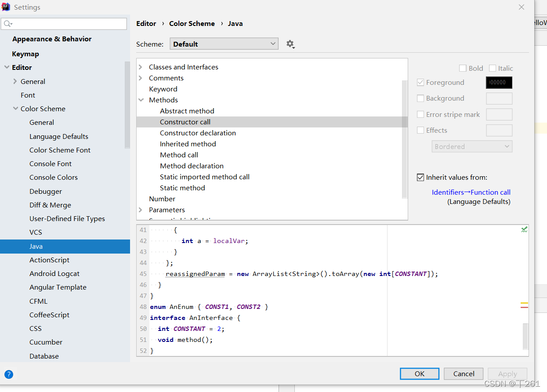Viewport: 547px width, 392px height.
Task: Select Font under Editor
Action: [28, 95]
